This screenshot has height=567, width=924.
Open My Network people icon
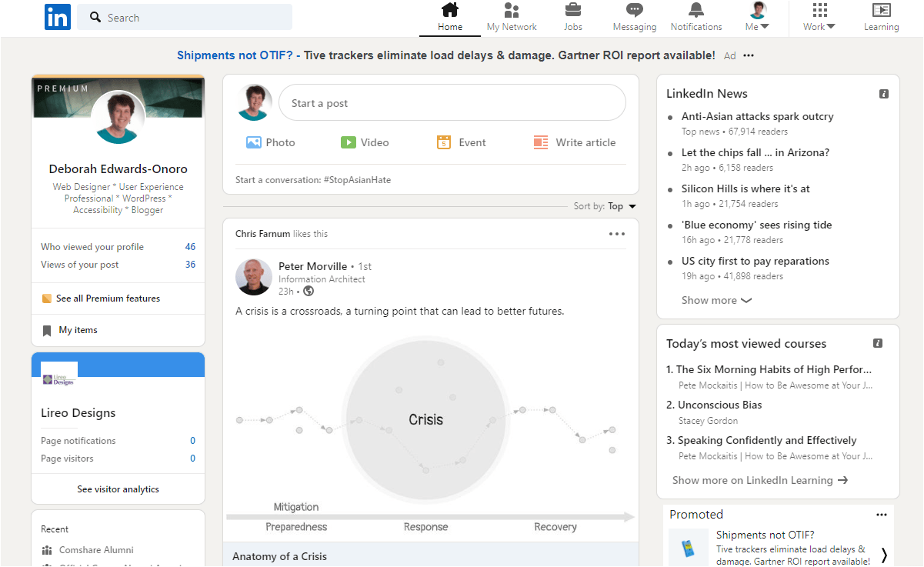tap(512, 10)
